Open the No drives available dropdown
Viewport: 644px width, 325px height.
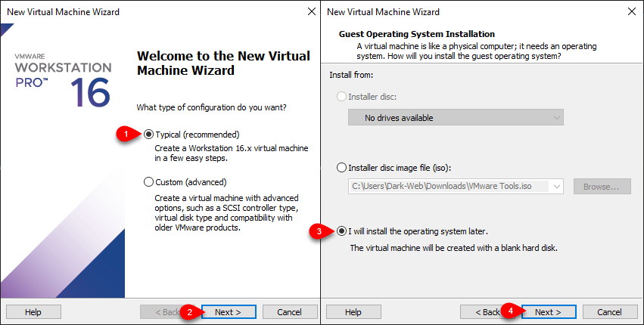click(x=456, y=118)
